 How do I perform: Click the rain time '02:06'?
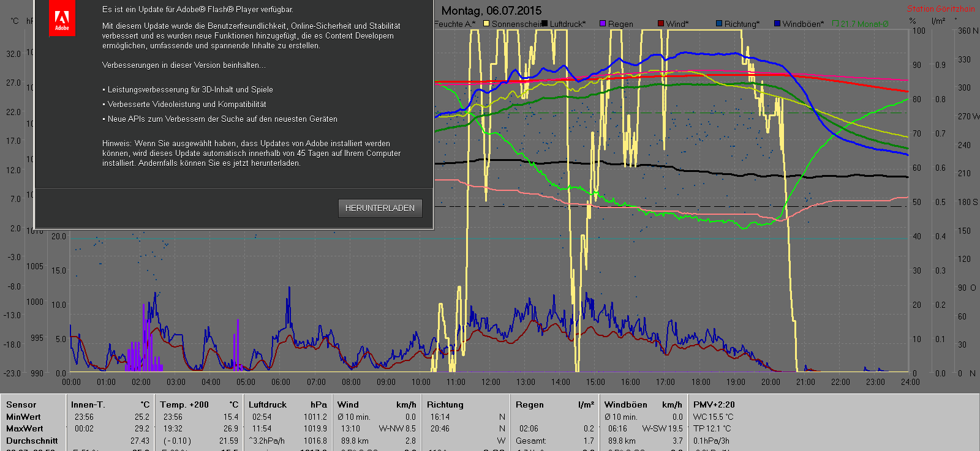529,428
